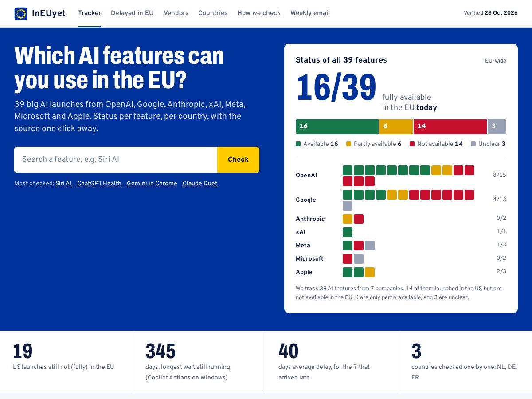The height and width of the screenshot is (399, 532).
Task: Click the 'Status of all 39 features' heading
Action: [341, 60]
